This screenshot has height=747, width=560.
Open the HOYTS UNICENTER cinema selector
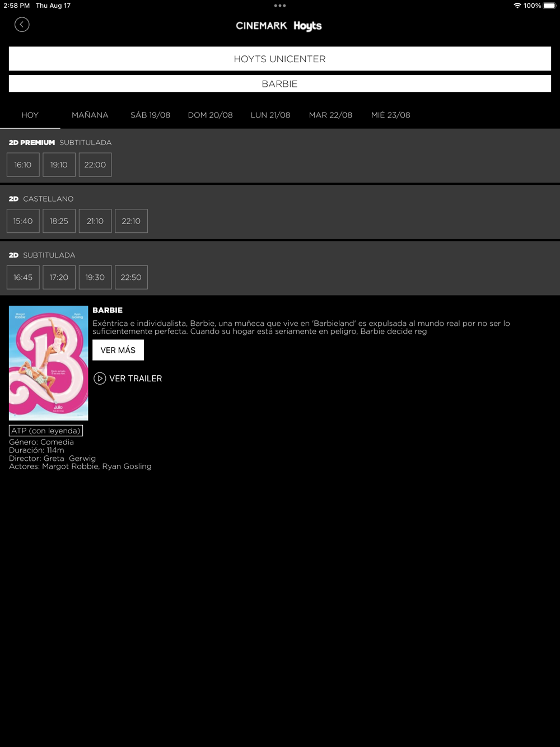(x=280, y=59)
